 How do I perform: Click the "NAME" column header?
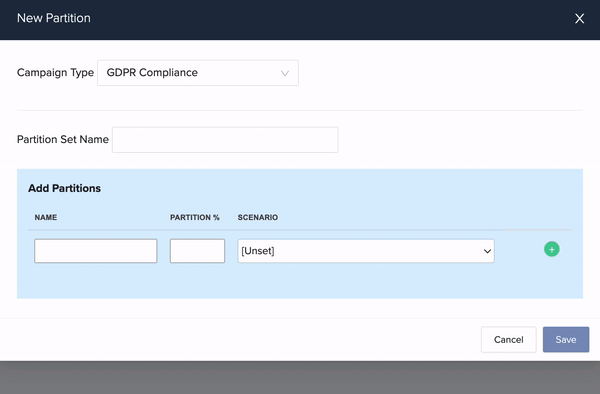point(46,217)
